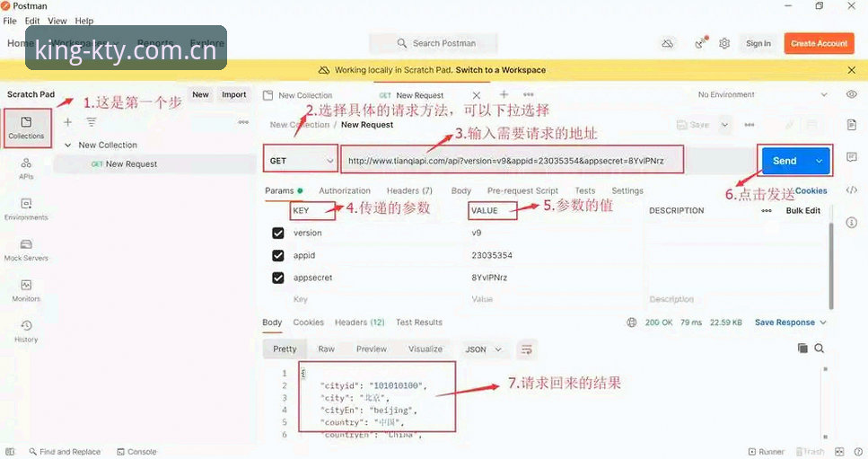Switch to the Tests tab
Viewport: 868px width, 459px height.
pos(584,190)
